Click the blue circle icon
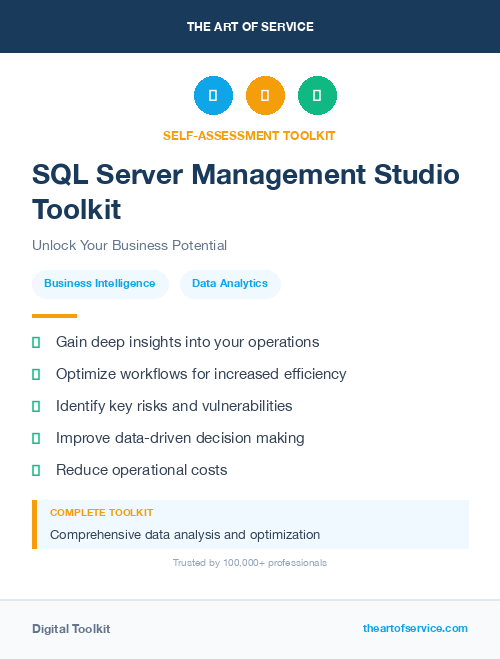The height and width of the screenshot is (659, 500). [213, 95]
